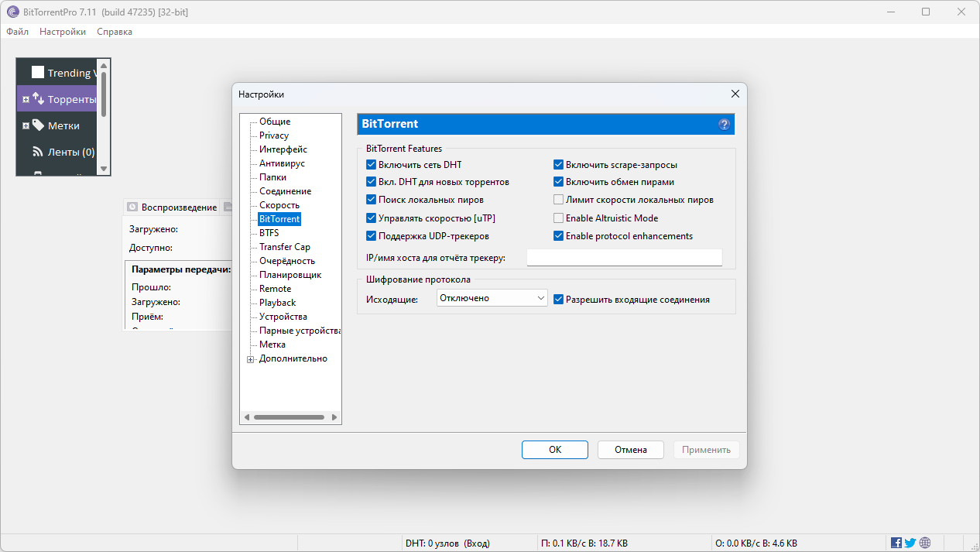Image resolution: width=980 pixels, height=552 pixels.
Task: Click the BitTorrent app logo in title bar
Action: [12, 12]
